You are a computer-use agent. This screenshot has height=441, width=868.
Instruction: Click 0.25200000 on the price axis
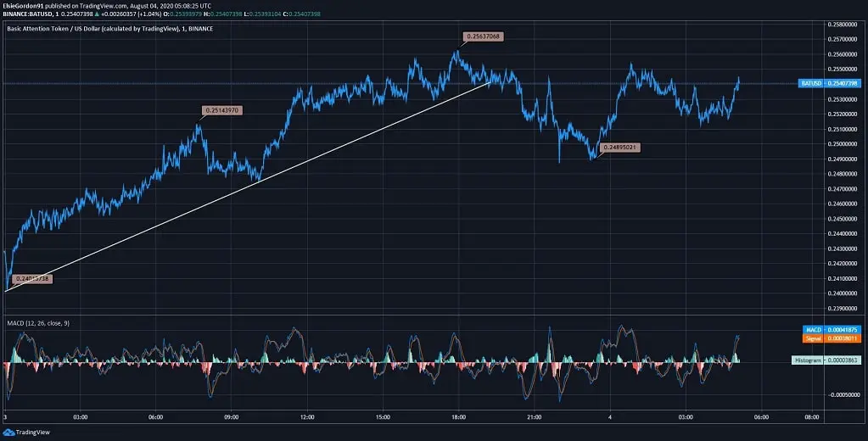[x=843, y=114]
